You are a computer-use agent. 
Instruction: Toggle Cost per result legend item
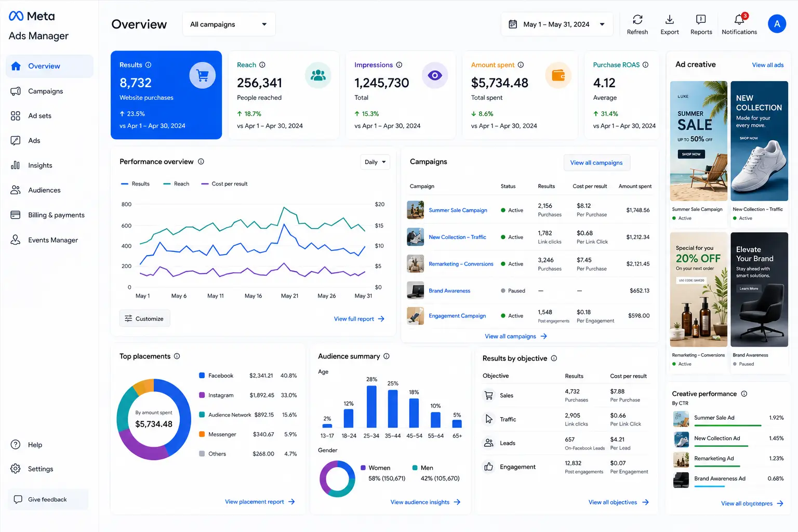click(x=224, y=184)
